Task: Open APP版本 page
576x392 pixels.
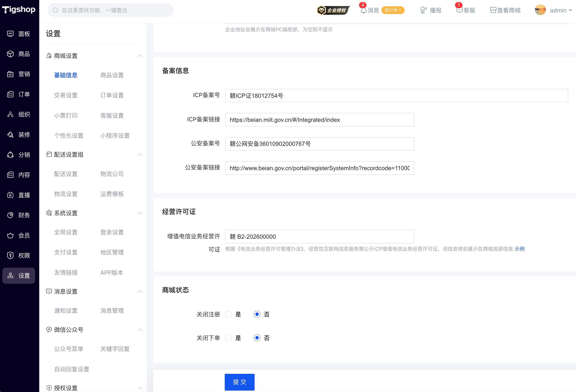Action: tap(112, 272)
